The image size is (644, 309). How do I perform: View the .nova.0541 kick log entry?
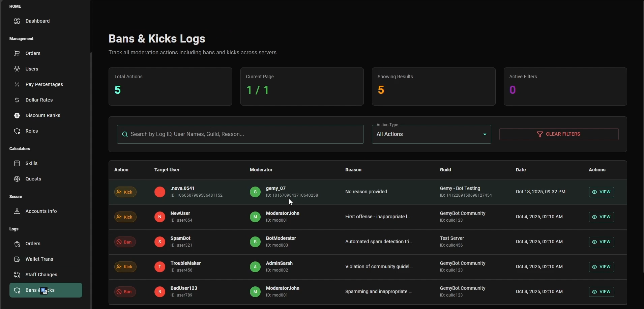point(601,192)
